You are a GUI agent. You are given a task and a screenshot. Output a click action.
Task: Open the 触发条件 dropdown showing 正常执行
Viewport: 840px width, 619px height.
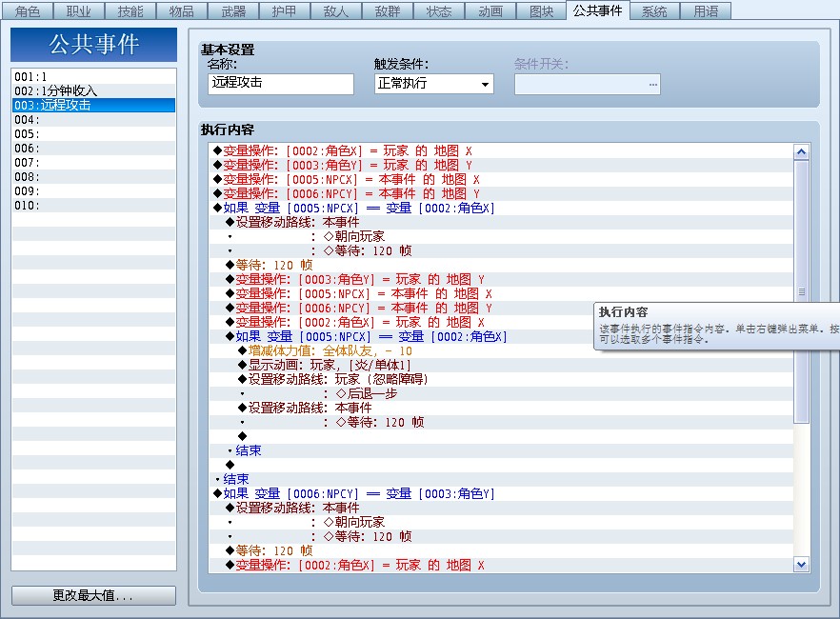pyautogui.click(x=434, y=84)
